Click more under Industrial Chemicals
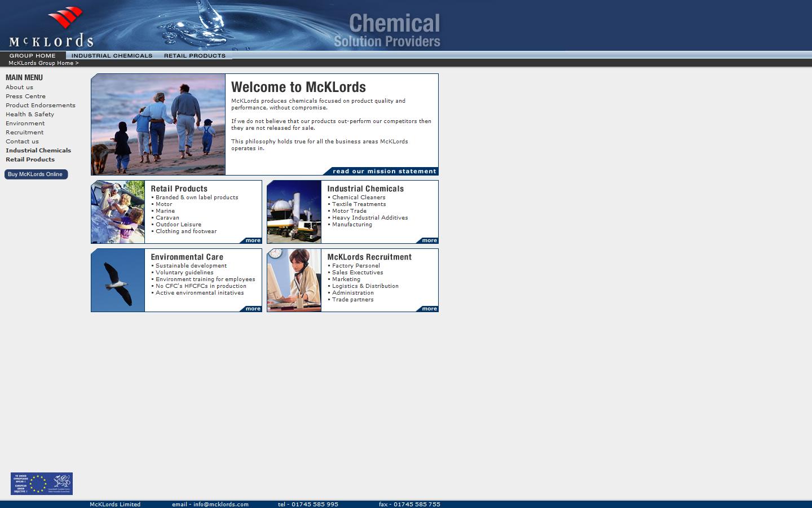 [x=429, y=240]
